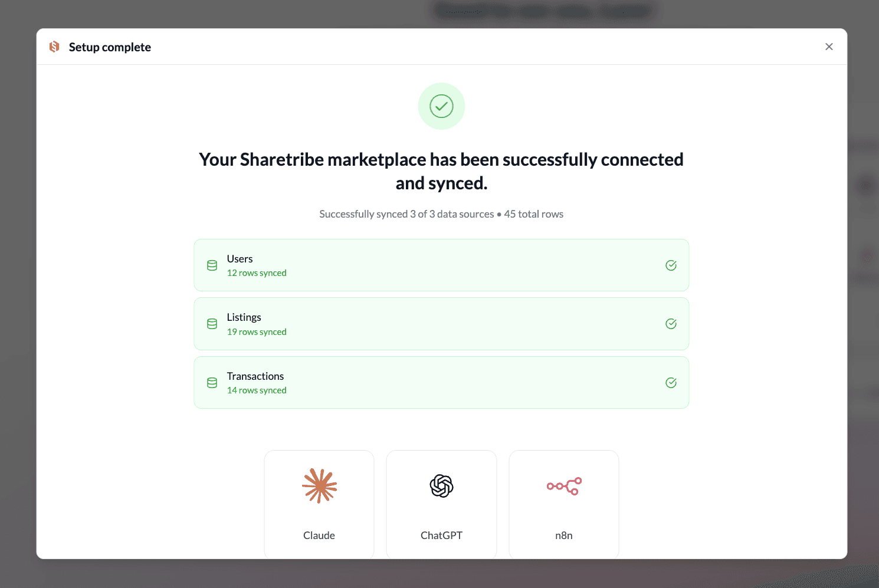The image size is (879, 588).
Task: Click the Transactions row synced checkmark
Action: click(x=671, y=383)
